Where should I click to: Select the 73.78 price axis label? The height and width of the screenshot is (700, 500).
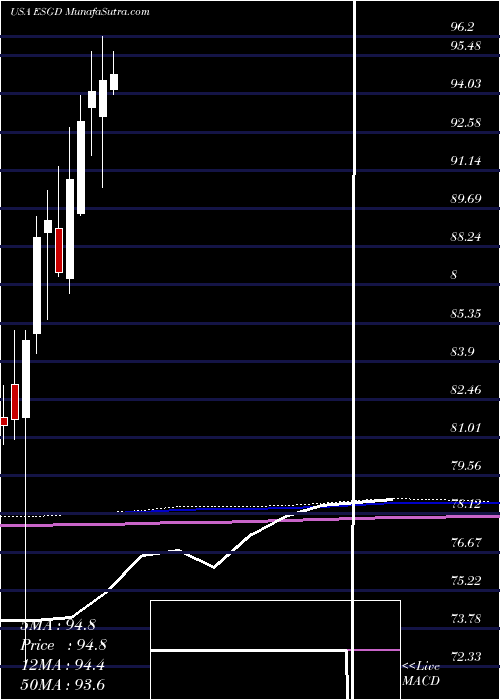pos(466,619)
